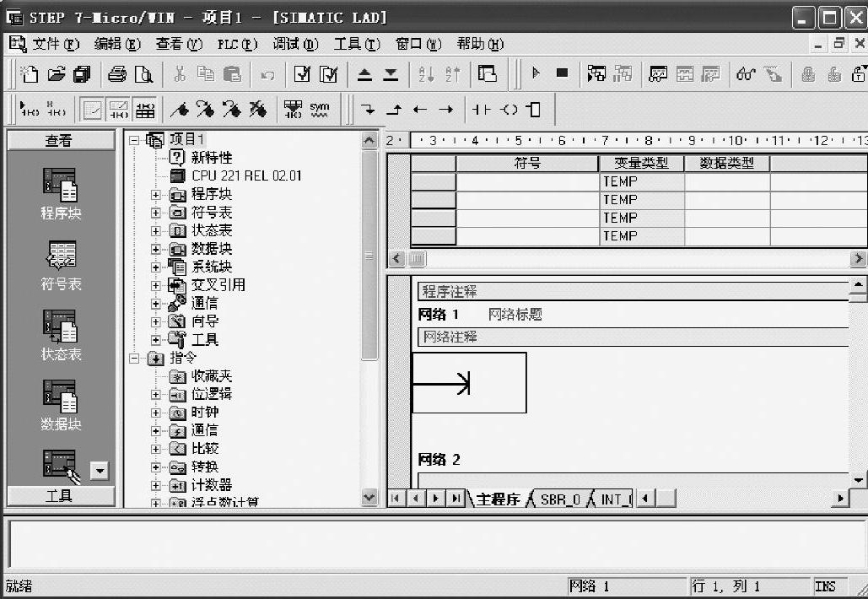This screenshot has height=599, width=868.
Task: Open the 调试(D) menu
Action: (295, 44)
